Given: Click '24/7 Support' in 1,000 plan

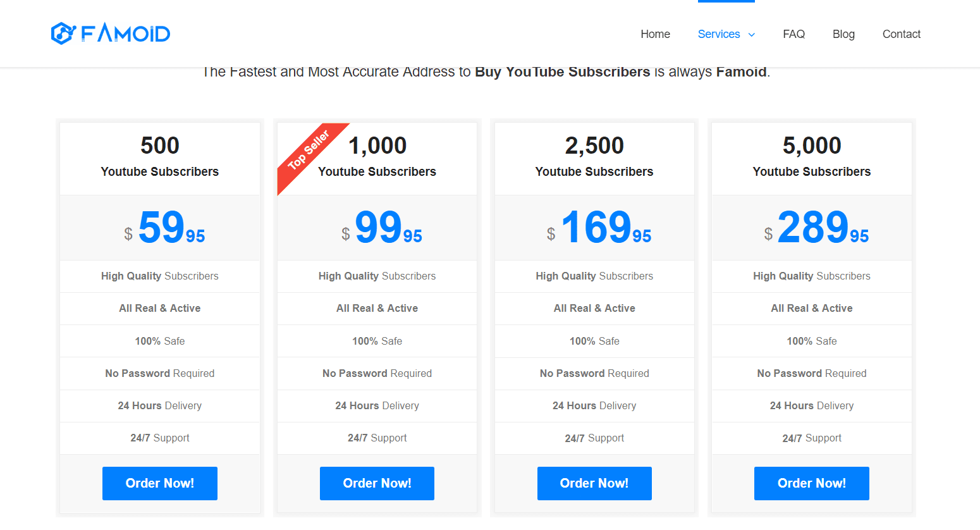Looking at the screenshot, I should point(377,438).
